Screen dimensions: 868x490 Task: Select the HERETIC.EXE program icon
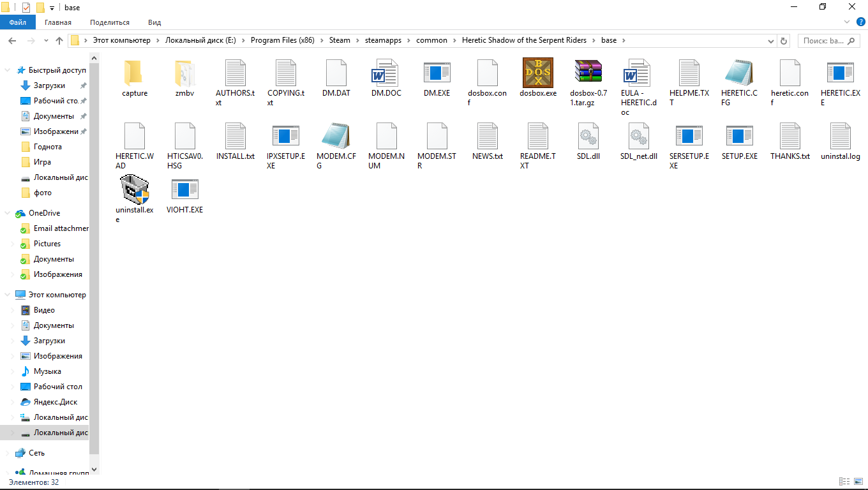click(840, 73)
